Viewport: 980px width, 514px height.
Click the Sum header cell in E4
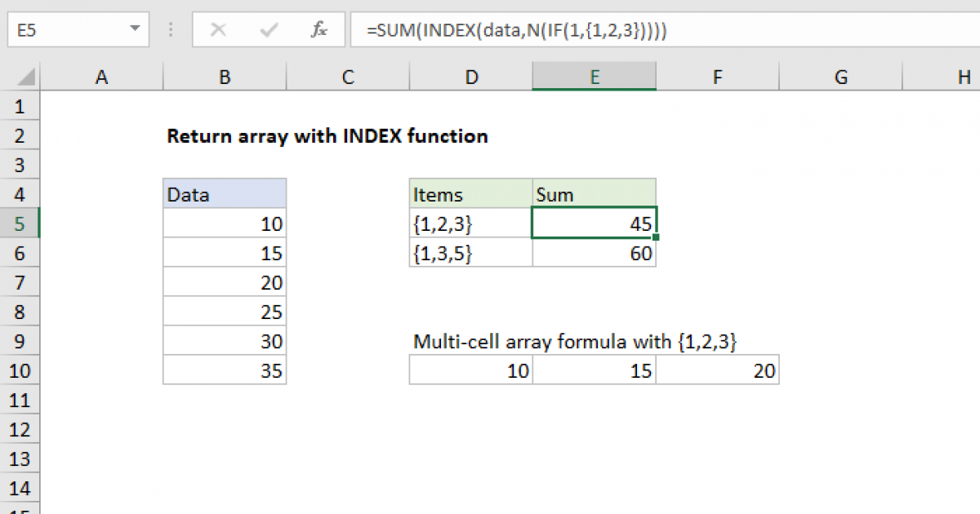click(x=594, y=194)
